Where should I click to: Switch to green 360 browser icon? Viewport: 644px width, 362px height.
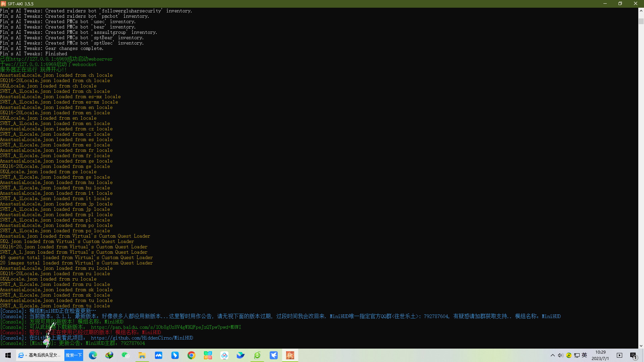click(257, 355)
